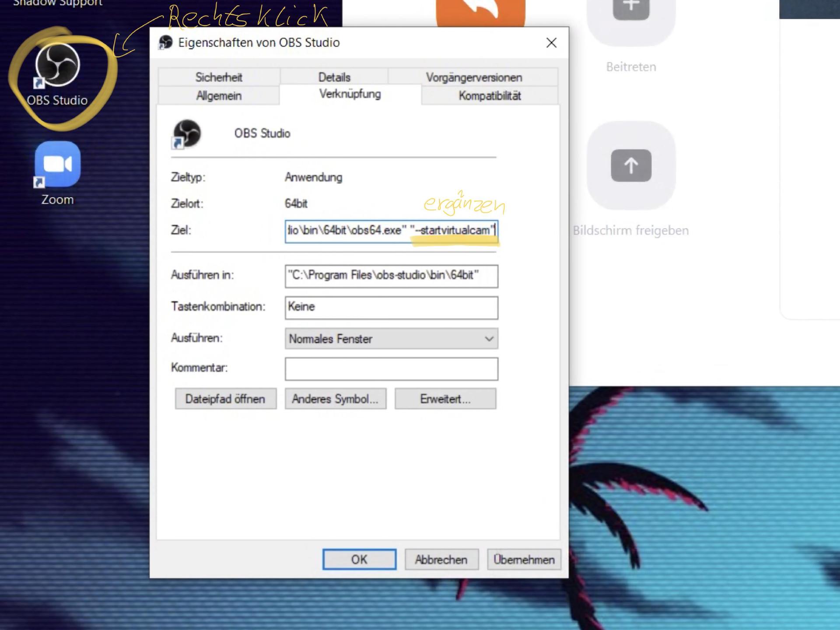840x630 pixels.
Task: Click into the Ziel target field
Action: [x=391, y=231]
